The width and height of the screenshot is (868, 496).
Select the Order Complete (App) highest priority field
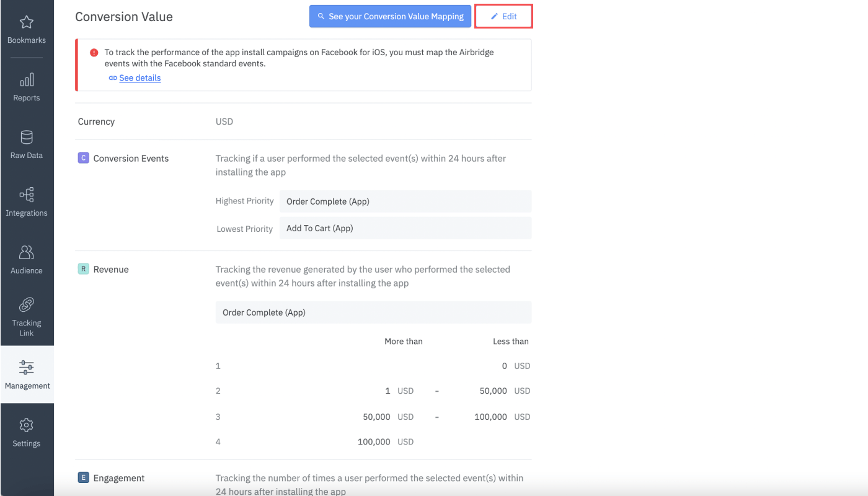(405, 201)
